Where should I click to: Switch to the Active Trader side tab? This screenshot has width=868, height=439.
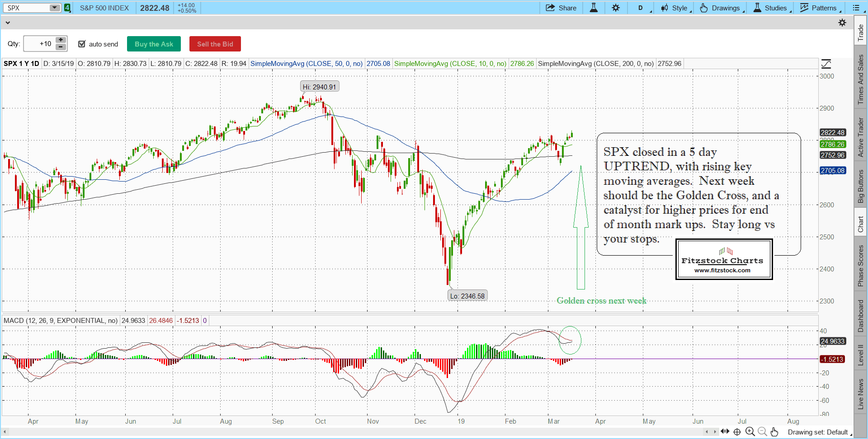coord(861,137)
